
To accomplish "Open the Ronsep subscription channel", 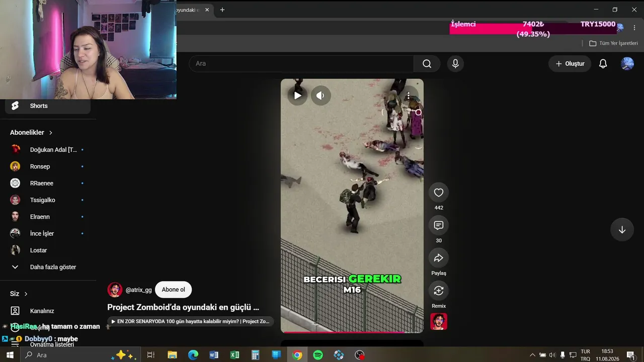I will click(x=48, y=166).
